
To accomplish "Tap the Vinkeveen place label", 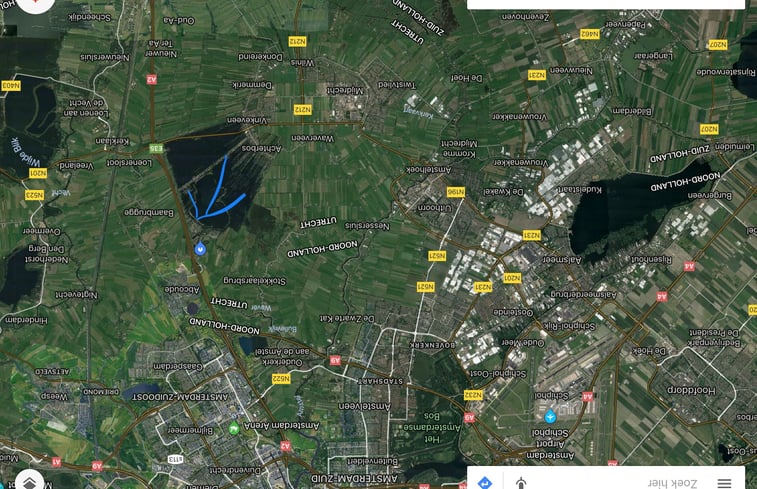I will (x=248, y=120).
